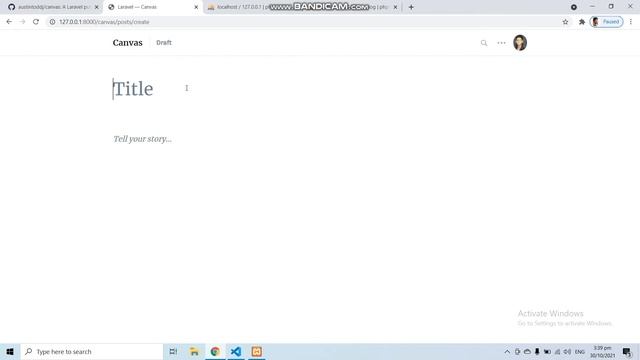Click the recording indicator icon in title bar
640x360 pixels.
(x=573, y=7)
